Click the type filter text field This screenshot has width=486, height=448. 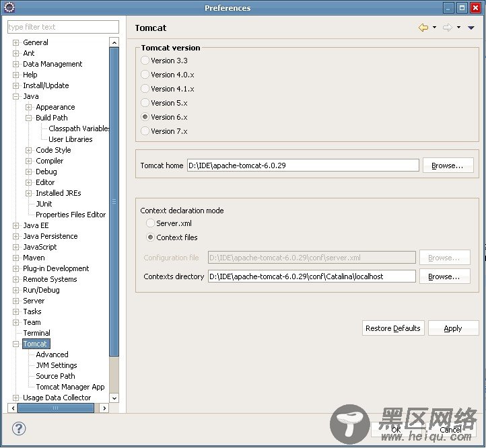point(63,27)
